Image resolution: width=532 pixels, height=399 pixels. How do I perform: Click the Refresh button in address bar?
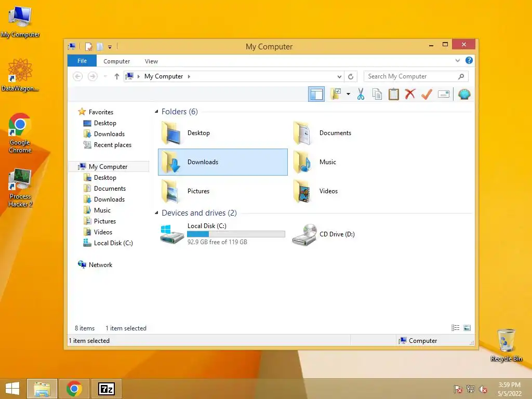click(351, 77)
